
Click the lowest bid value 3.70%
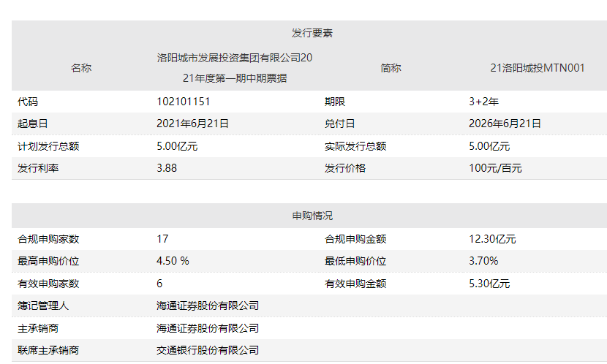(483, 261)
